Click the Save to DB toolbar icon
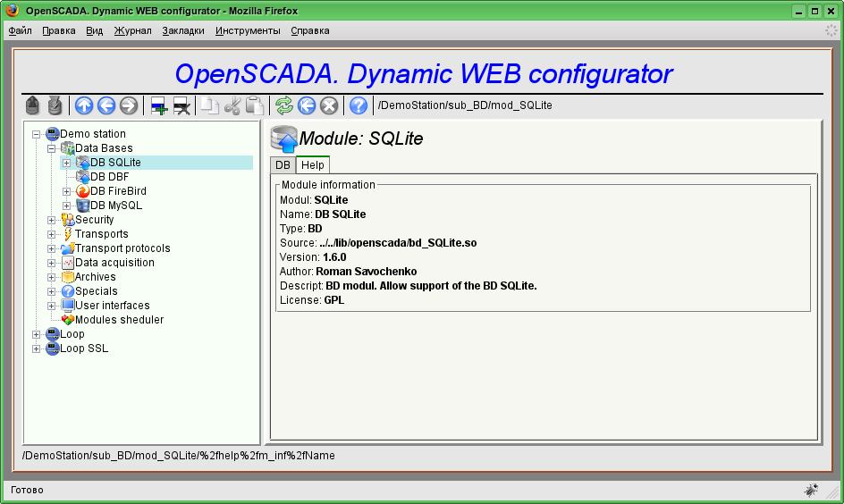Screen dimensions: 844x504 click(55, 105)
